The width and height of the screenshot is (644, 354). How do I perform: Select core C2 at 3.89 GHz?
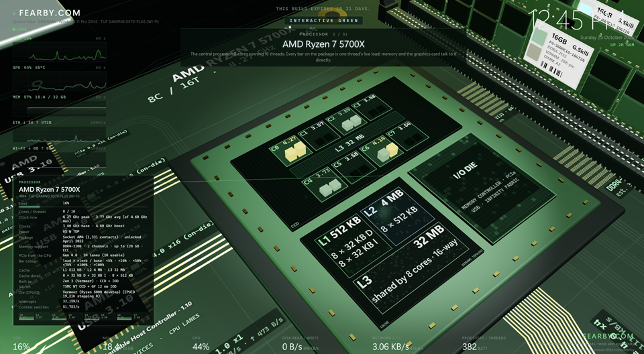(x=347, y=119)
